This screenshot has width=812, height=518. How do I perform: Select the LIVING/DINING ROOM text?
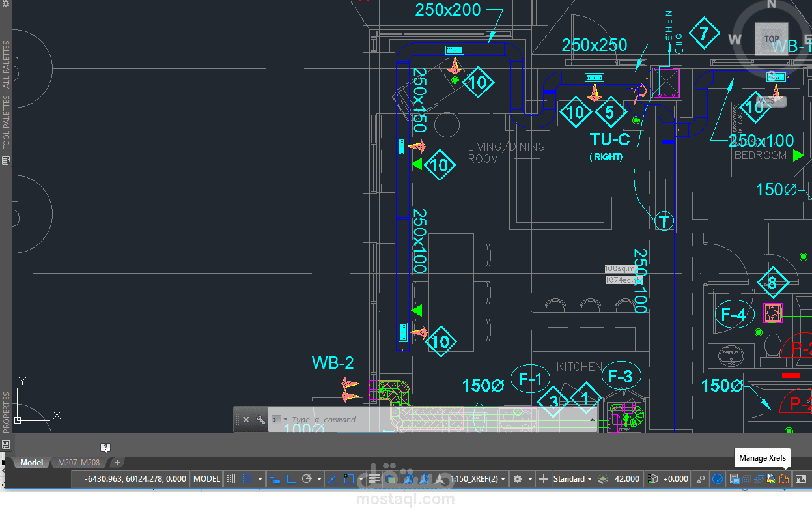click(x=506, y=152)
